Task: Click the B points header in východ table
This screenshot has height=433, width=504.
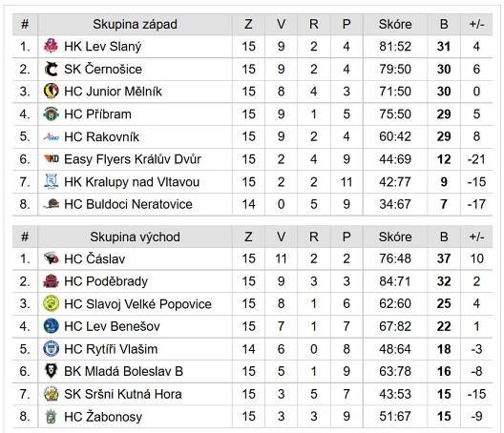Action: (444, 237)
